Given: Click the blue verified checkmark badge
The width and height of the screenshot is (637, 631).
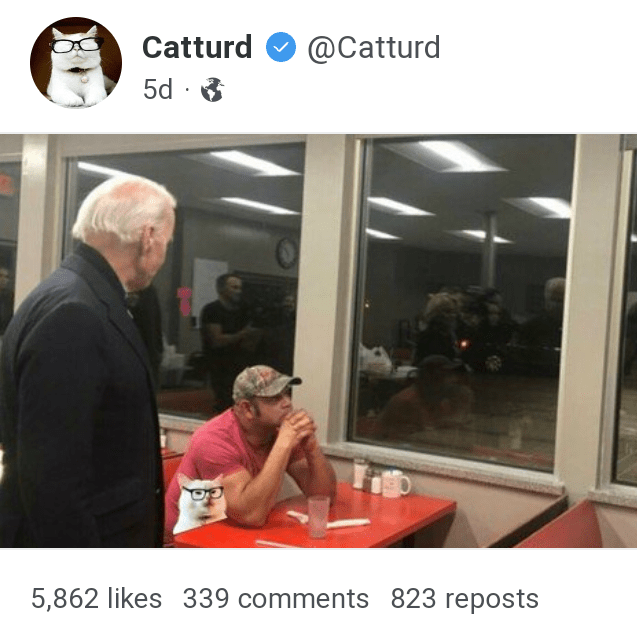Looking at the screenshot, I should coord(281,47).
